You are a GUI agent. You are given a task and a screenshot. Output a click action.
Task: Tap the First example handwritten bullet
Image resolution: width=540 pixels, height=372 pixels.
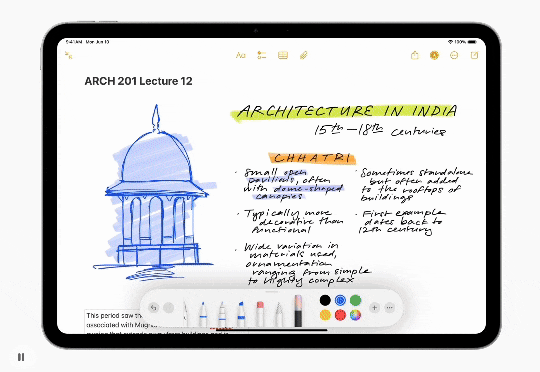click(401, 222)
